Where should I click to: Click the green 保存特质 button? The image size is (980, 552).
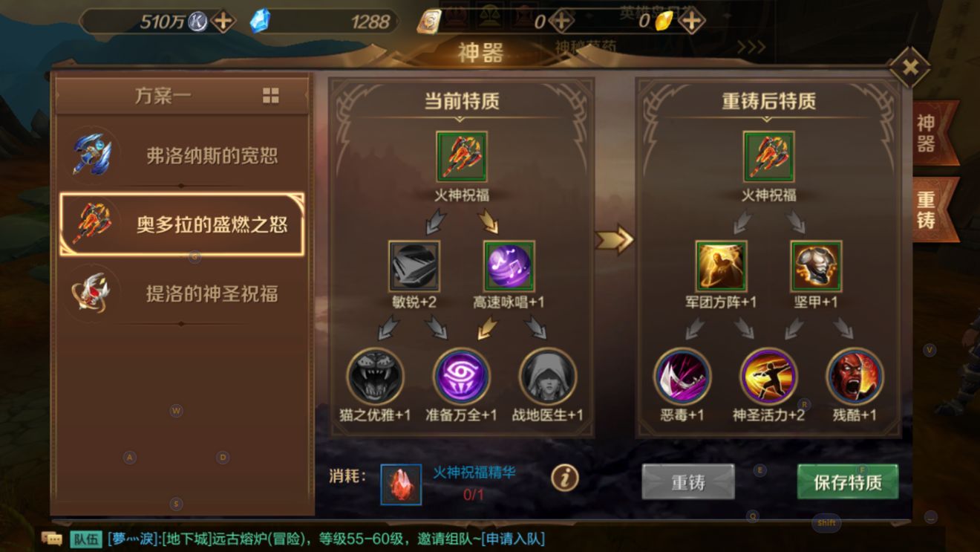[848, 482]
